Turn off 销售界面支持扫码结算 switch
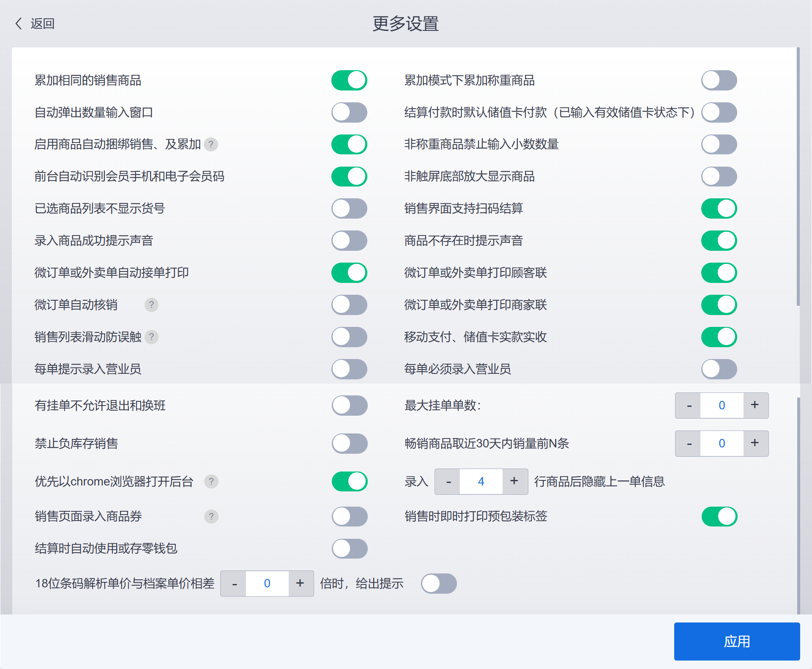Screen dimensions: 812x669 [719, 208]
